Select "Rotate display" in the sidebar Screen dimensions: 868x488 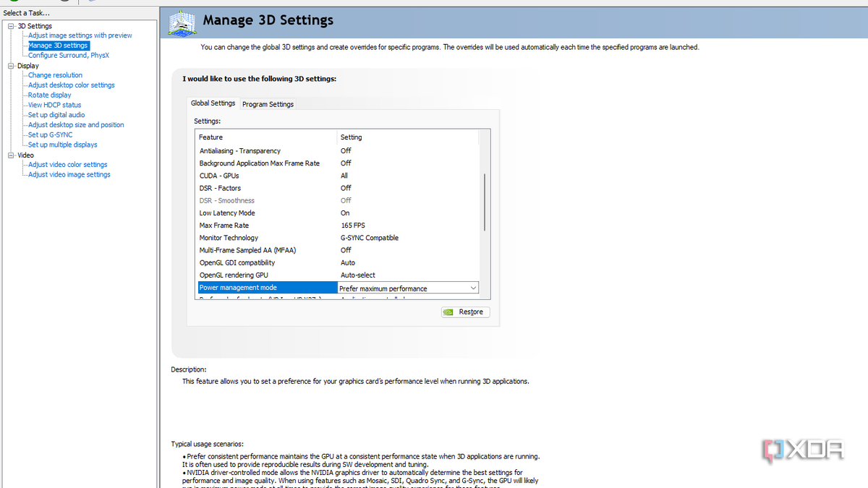pyautogui.click(x=48, y=94)
